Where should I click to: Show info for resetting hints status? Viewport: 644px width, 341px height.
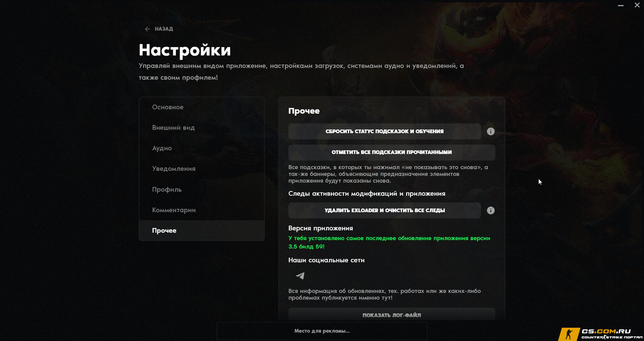coord(491,131)
